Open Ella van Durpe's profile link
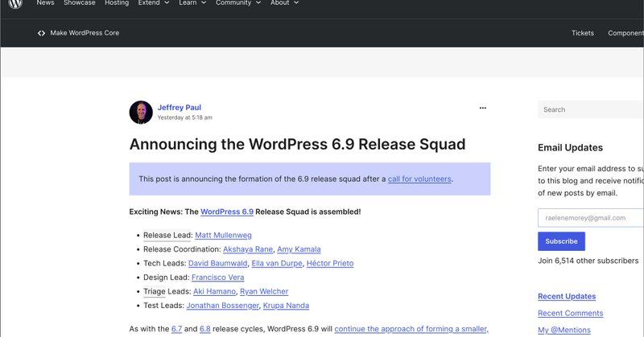The height and width of the screenshot is (337, 644). pyautogui.click(x=277, y=263)
